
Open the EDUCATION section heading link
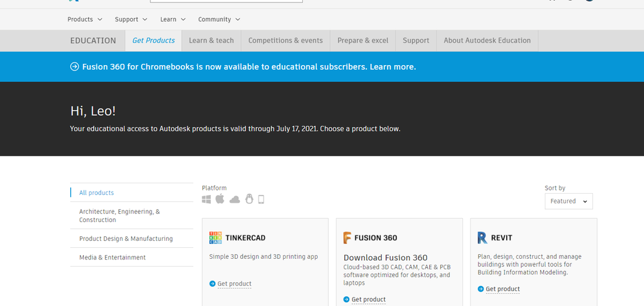point(93,41)
